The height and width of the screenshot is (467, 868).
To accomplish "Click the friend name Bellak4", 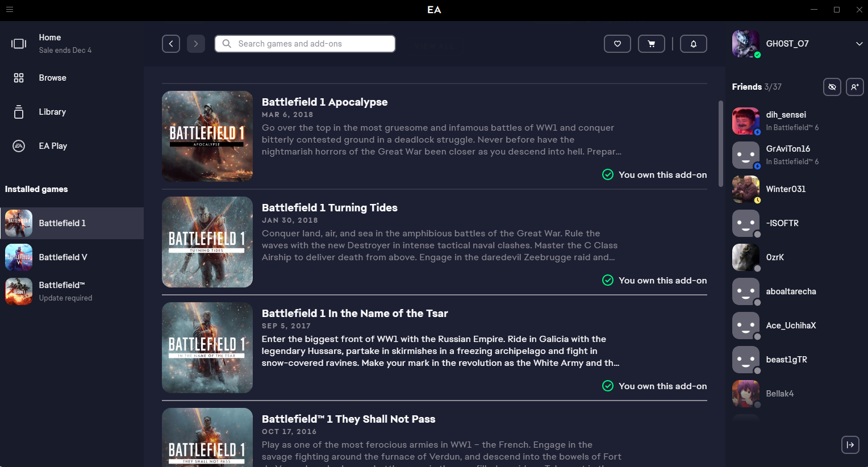I will (x=779, y=394).
